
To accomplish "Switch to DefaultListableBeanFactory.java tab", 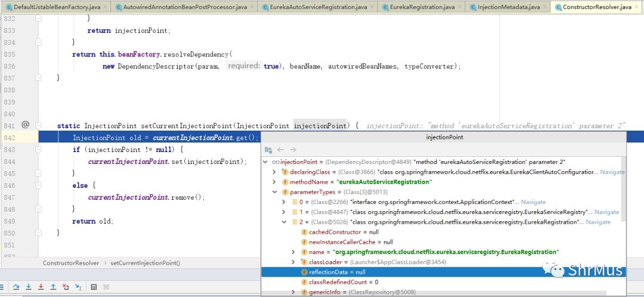I will [x=57, y=7].
